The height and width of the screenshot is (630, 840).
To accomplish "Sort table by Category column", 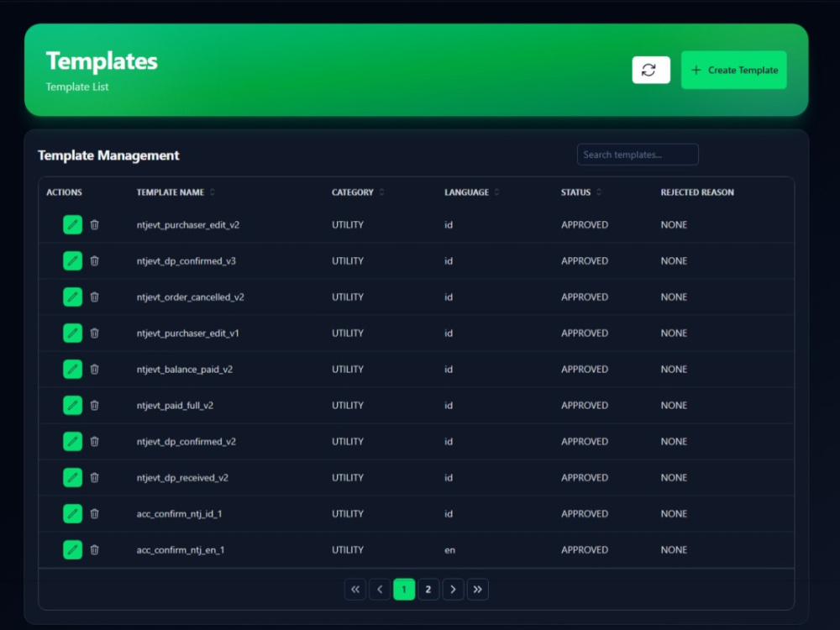I will pyautogui.click(x=381, y=192).
